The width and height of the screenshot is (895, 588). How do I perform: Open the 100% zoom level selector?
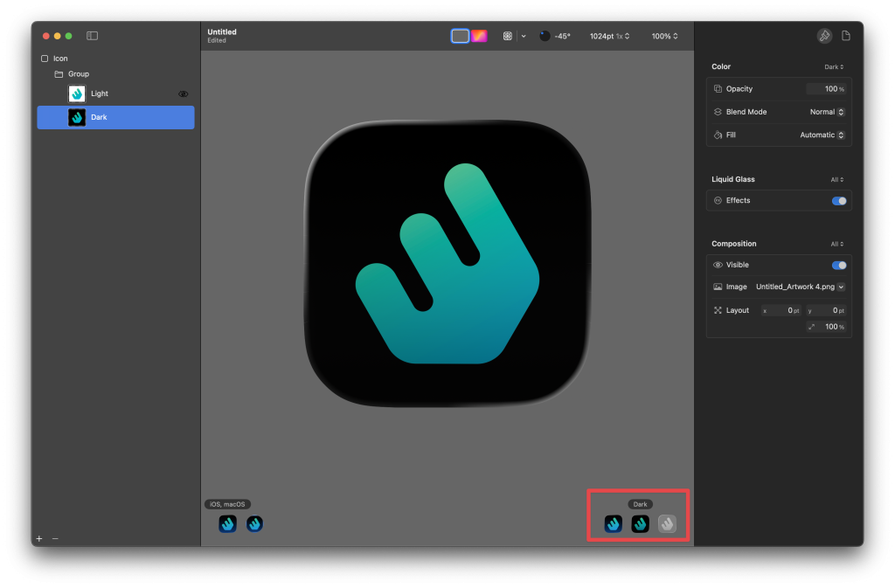point(664,36)
